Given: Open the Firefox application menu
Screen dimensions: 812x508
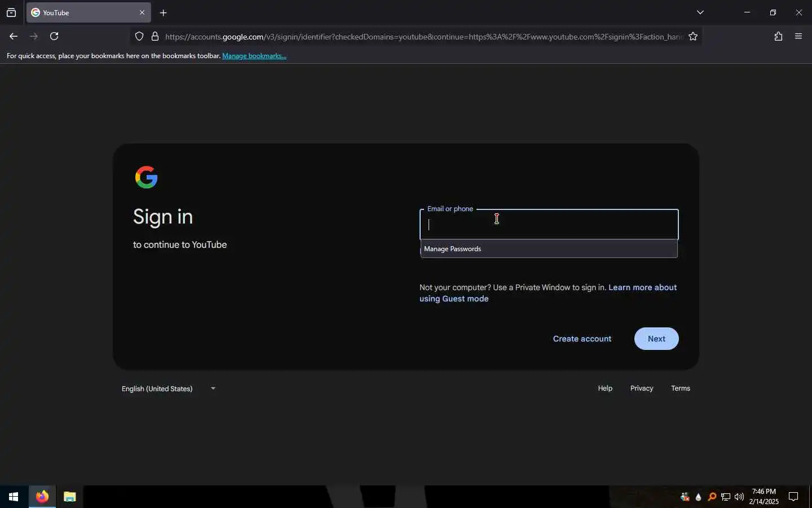Looking at the screenshot, I should 798,36.
